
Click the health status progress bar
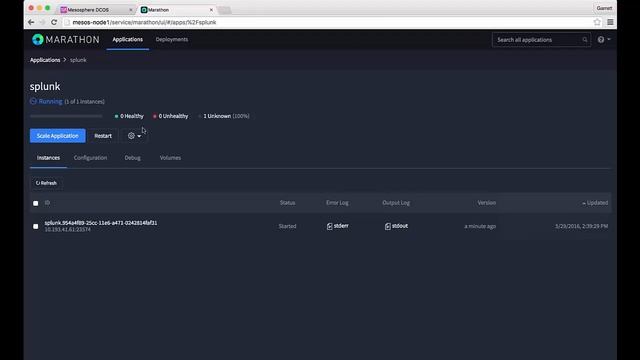click(66, 116)
